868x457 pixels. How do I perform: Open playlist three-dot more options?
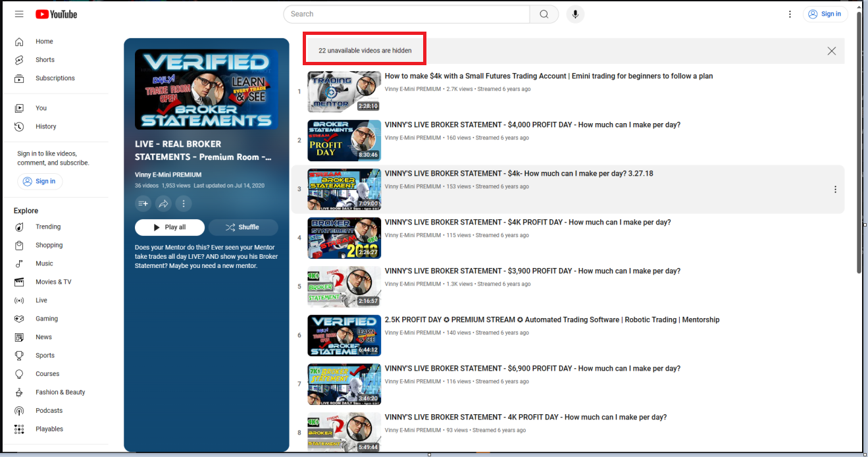tap(184, 203)
